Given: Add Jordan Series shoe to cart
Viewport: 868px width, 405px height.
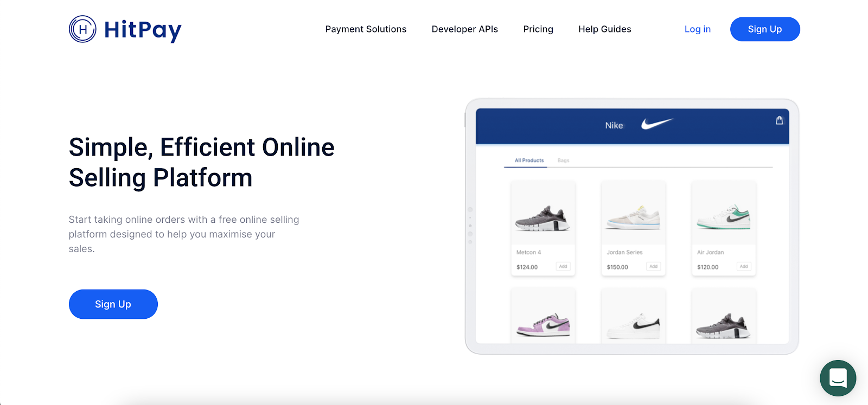Looking at the screenshot, I should pyautogui.click(x=653, y=266).
